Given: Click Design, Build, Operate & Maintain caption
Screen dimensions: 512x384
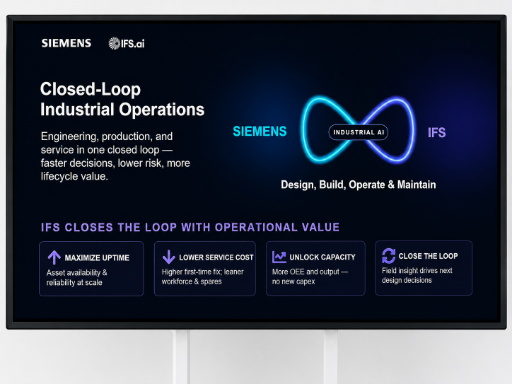Looking at the screenshot, I should 358,185.
